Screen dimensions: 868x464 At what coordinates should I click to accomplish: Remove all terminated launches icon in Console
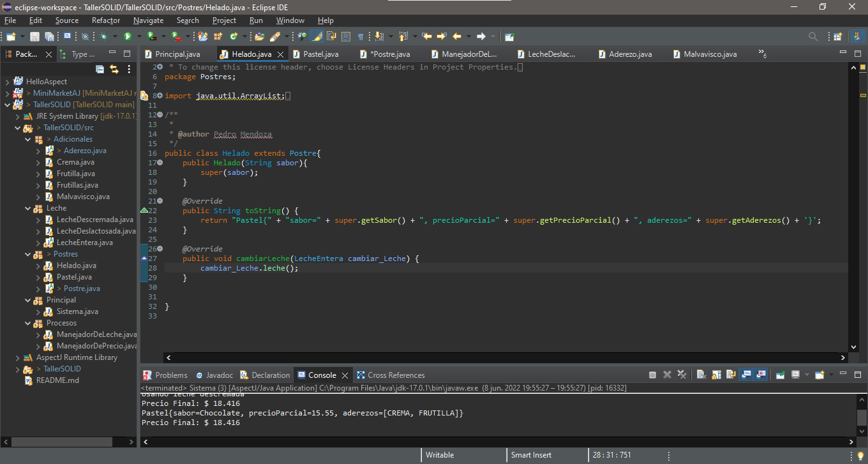coord(681,375)
